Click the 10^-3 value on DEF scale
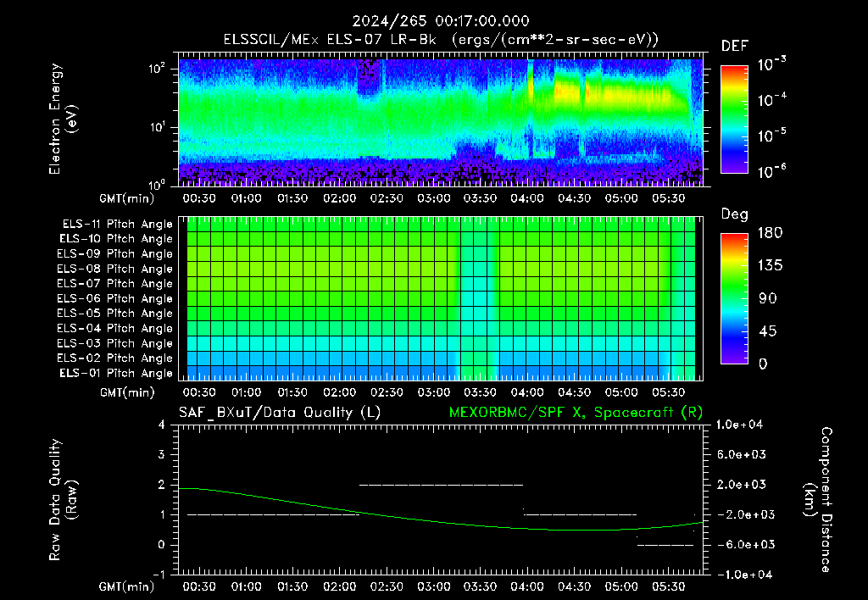 point(771,64)
